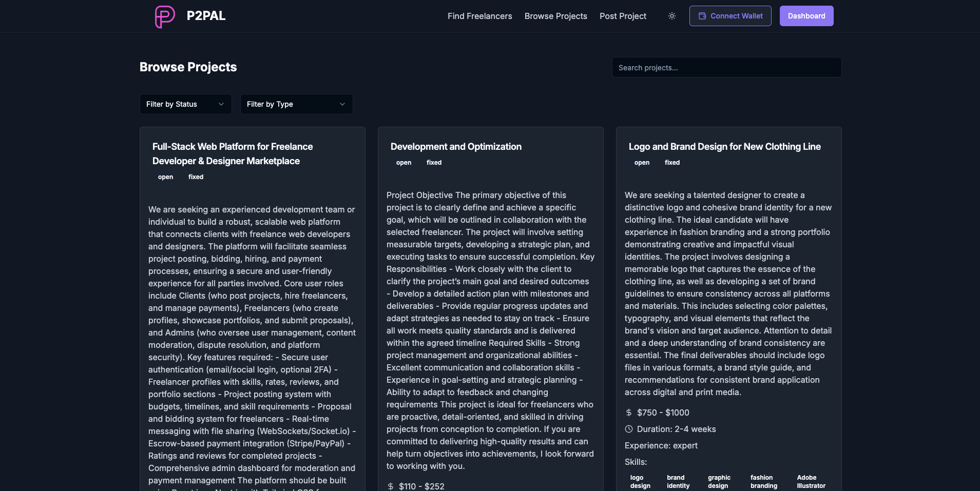Click the dollar icon beside $110 - $252
This screenshot has width=980, height=491.
click(391, 486)
